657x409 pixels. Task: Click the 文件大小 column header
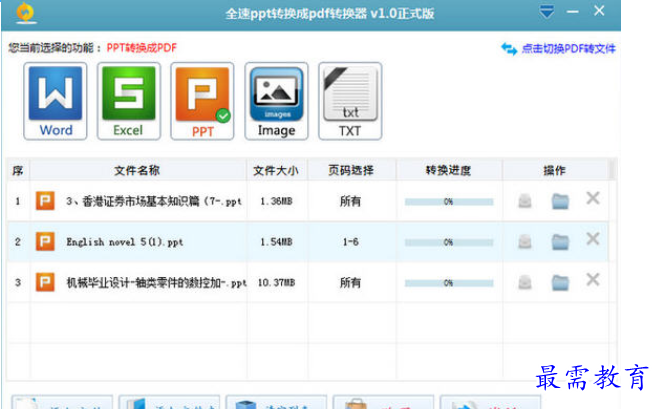(x=277, y=170)
